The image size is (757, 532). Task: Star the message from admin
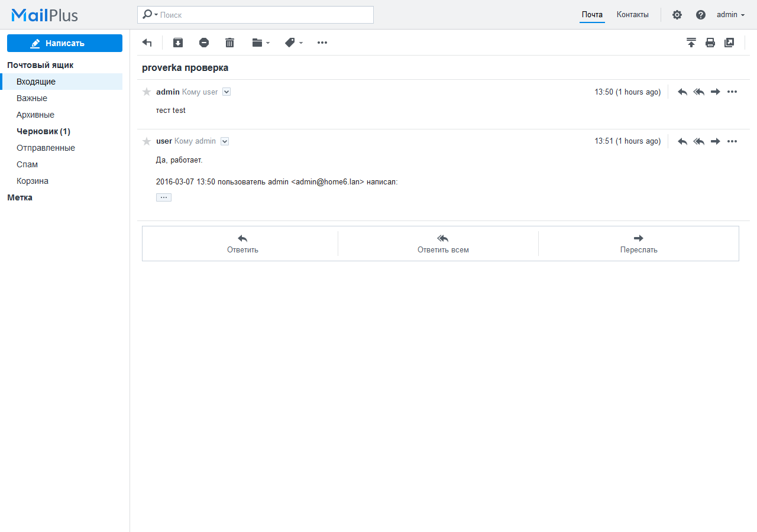pyautogui.click(x=147, y=92)
